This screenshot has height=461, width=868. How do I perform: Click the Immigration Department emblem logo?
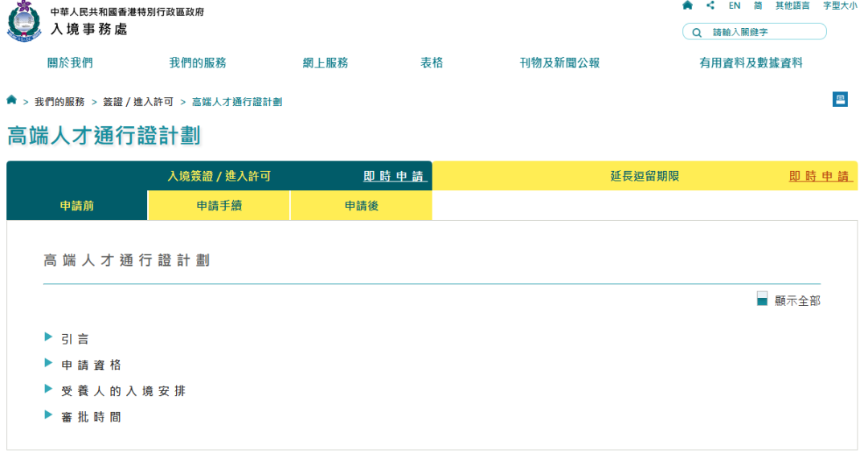23,22
